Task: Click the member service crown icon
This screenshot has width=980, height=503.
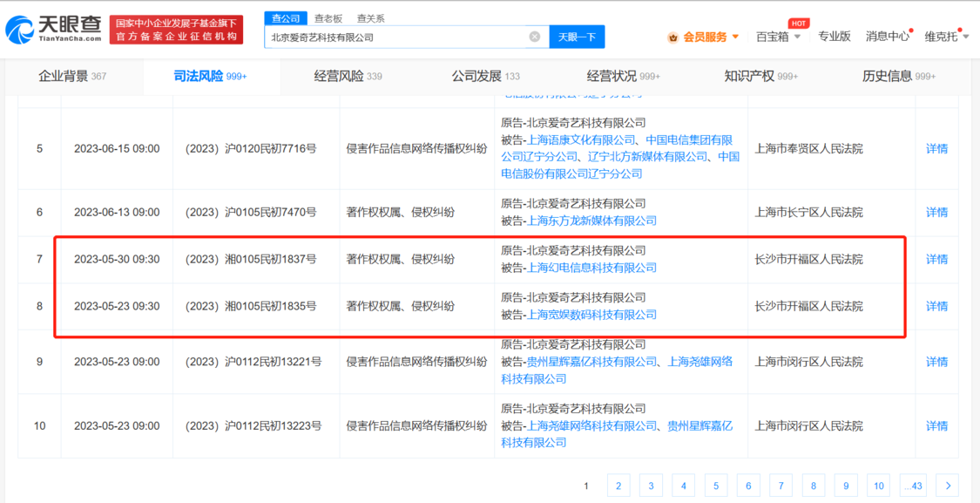Action: 673,37
